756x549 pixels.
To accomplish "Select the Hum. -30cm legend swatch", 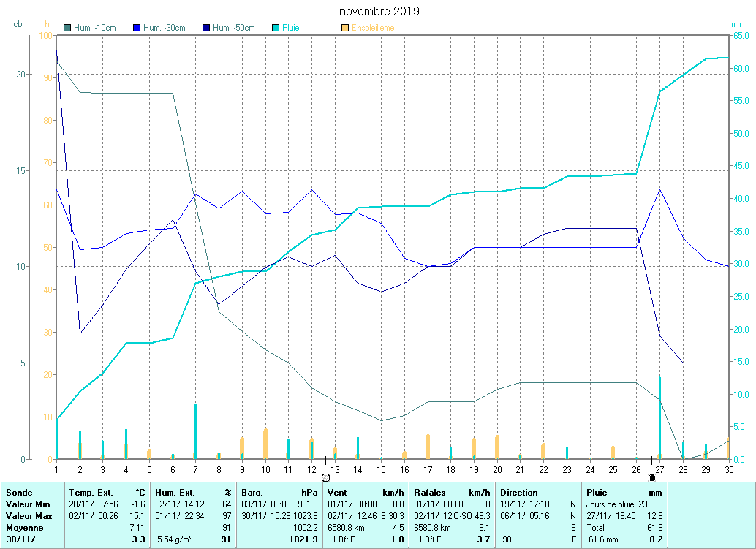I will tap(137, 28).
